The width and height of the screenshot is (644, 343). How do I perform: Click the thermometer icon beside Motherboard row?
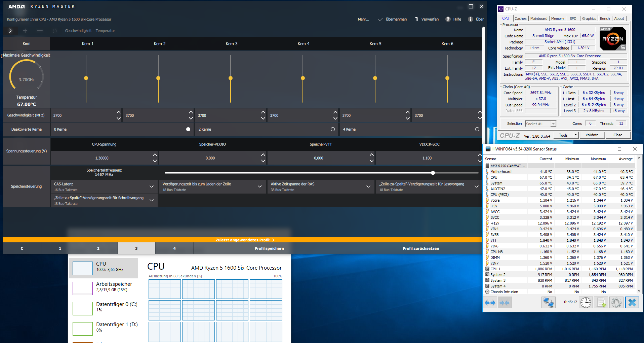[x=487, y=172]
